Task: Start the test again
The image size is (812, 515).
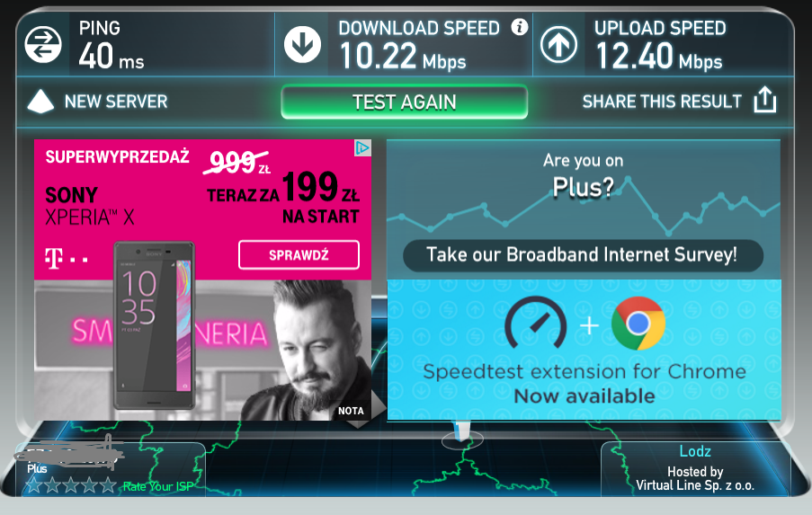Action: coord(405,102)
